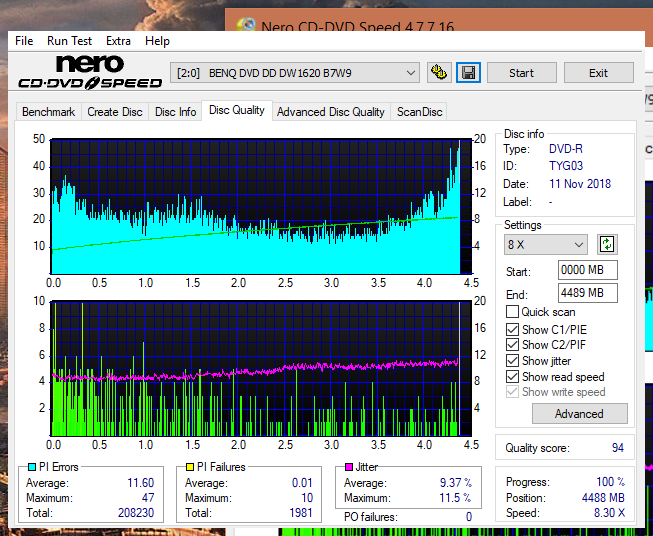653x536 pixels.
Task: Click Jitter maximum 11.5 %
Action: click(x=455, y=498)
